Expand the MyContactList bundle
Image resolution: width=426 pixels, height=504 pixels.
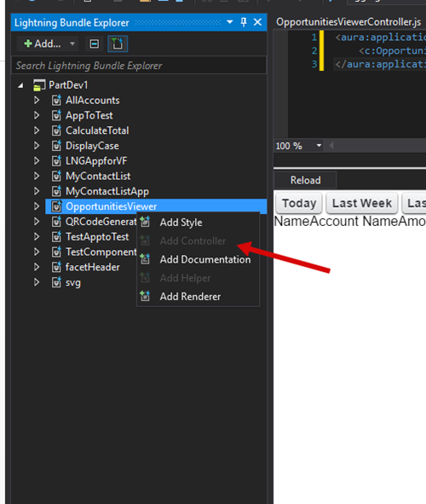(x=37, y=176)
